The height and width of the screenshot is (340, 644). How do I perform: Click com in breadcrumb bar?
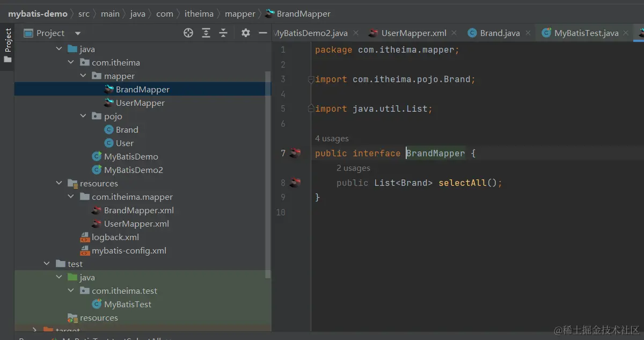(164, 13)
